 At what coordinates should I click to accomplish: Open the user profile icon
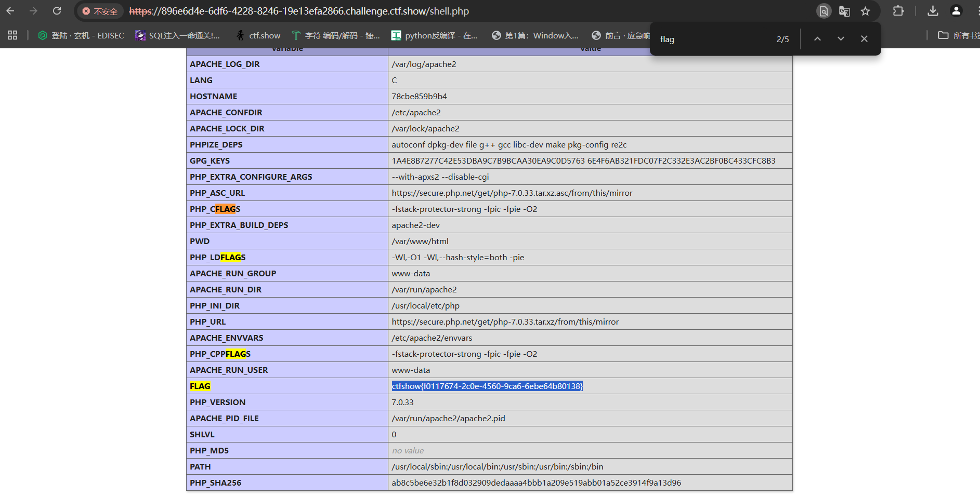(x=956, y=11)
